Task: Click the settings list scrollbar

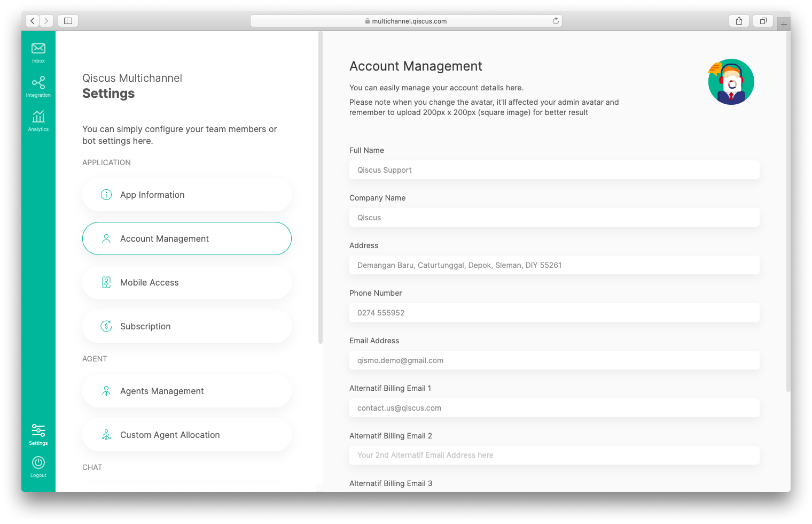Action: coord(321,187)
